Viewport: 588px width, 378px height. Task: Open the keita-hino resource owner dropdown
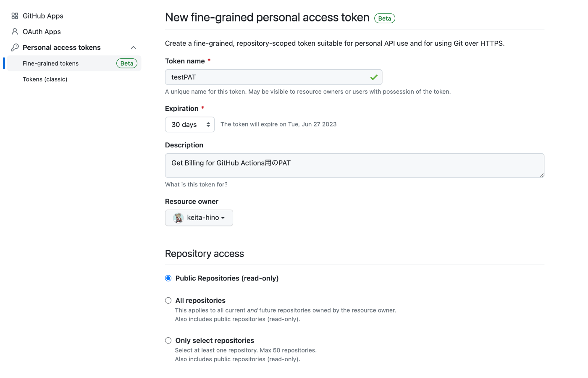(x=199, y=218)
